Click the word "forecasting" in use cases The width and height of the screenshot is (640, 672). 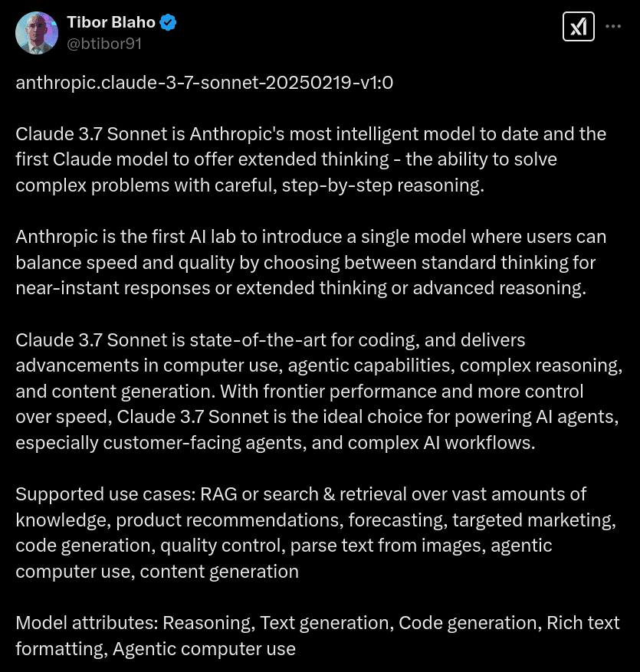click(x=396, y=520)
